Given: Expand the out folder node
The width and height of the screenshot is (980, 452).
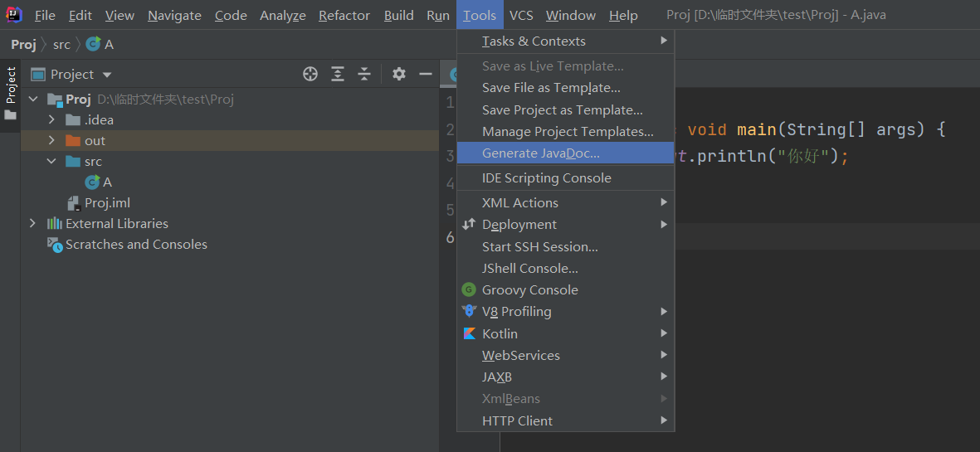Looking at the screenshot, I should (x=52, y=140).
